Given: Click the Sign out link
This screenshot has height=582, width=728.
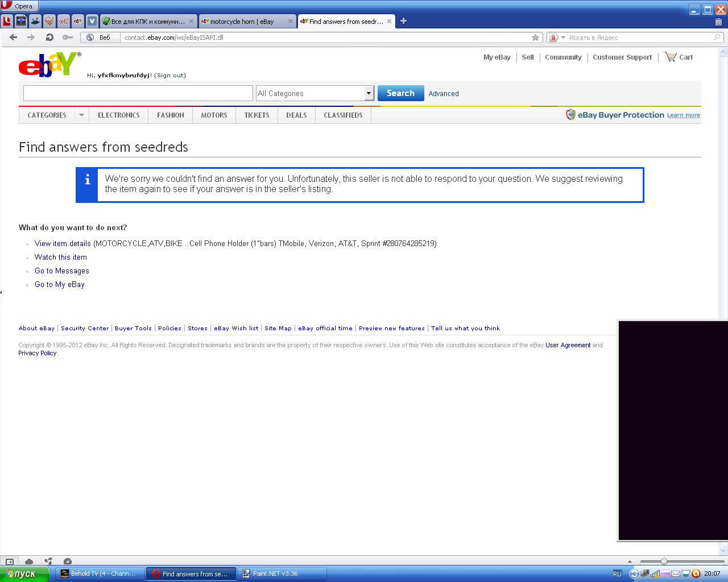Looking at the screenshot, I should pyautogui.click(x=170, y=75).
